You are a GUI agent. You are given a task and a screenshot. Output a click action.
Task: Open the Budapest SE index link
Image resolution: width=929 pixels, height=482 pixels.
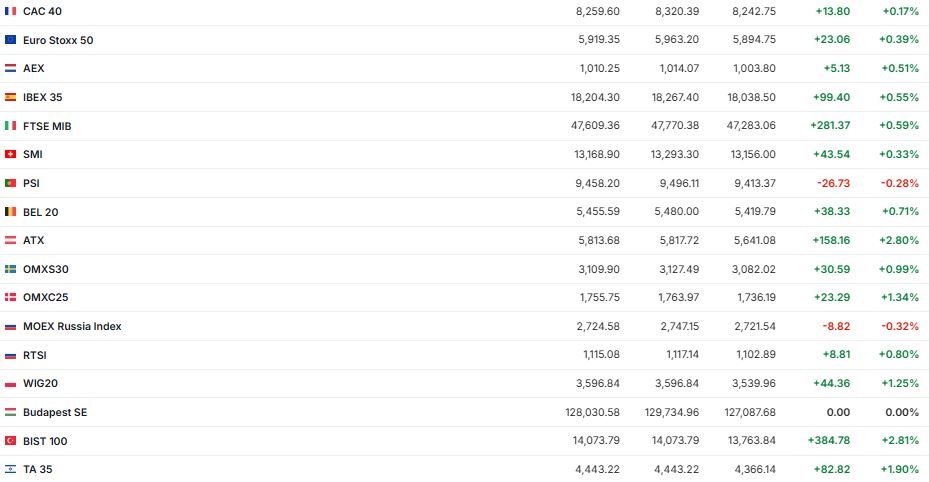coord(55,412)
